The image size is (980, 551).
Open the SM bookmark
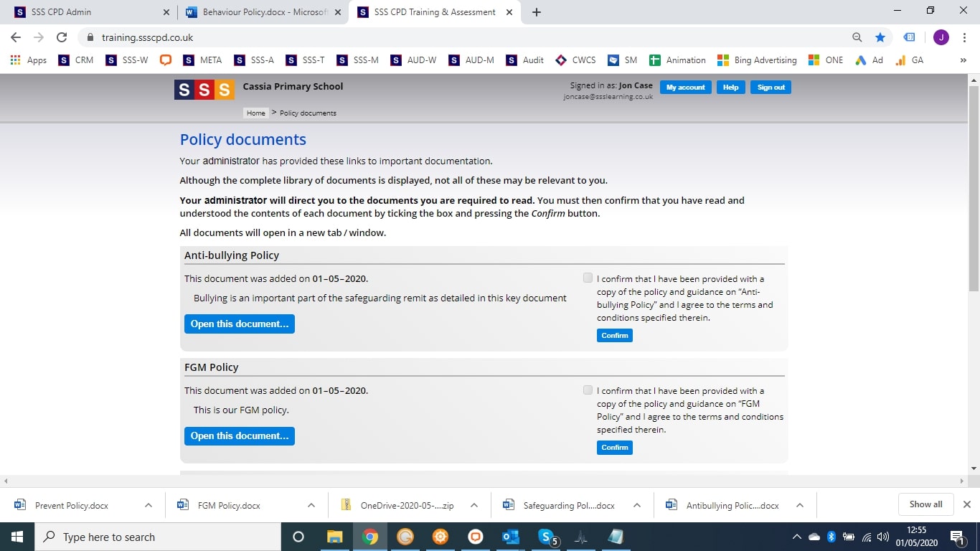[623, 60]
